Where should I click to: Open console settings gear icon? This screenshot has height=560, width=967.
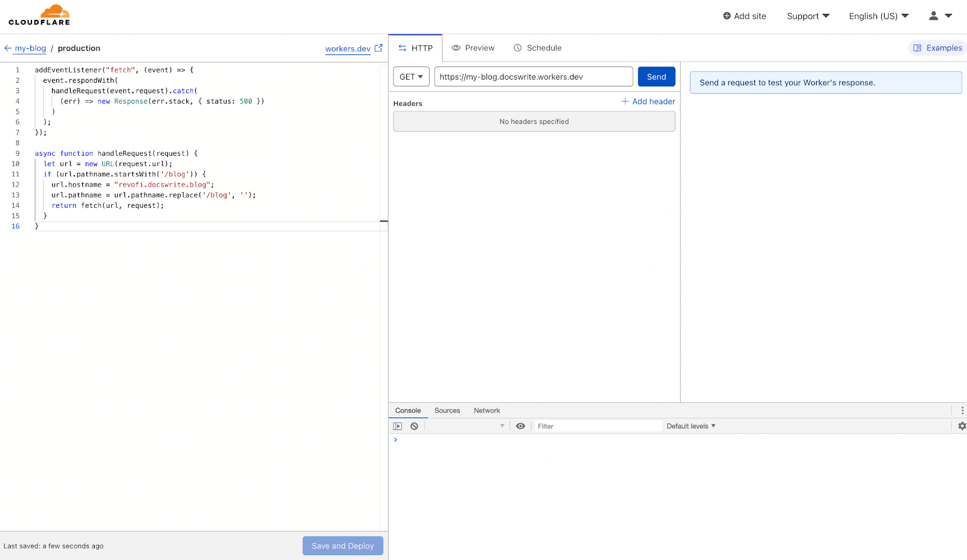[x=962, y=426]
